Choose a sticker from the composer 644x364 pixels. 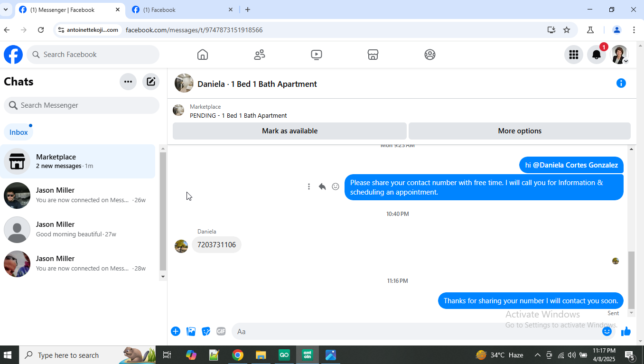point(206,331)
